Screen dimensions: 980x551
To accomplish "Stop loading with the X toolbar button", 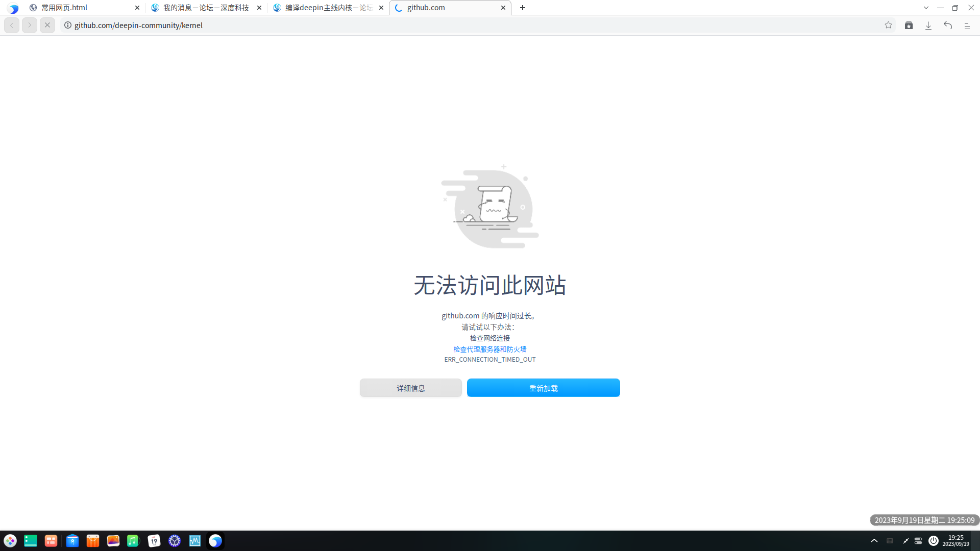I will (47, 25).
